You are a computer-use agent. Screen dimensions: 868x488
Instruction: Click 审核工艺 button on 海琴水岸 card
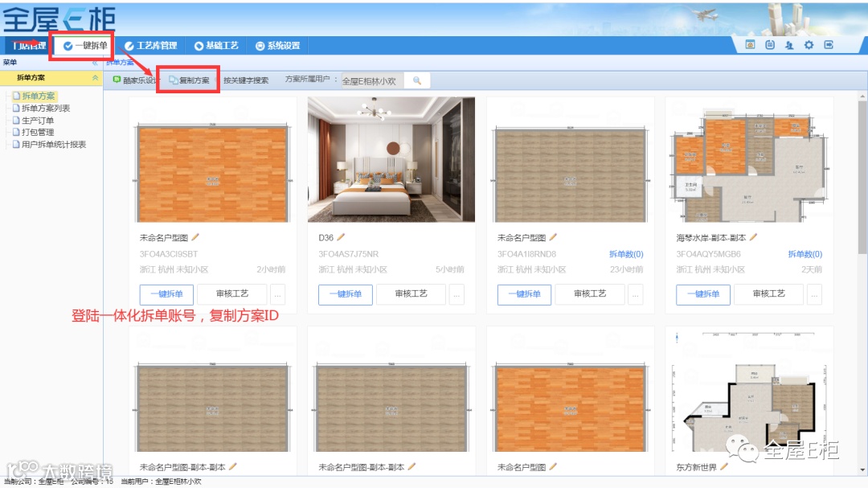click(769, 293)
